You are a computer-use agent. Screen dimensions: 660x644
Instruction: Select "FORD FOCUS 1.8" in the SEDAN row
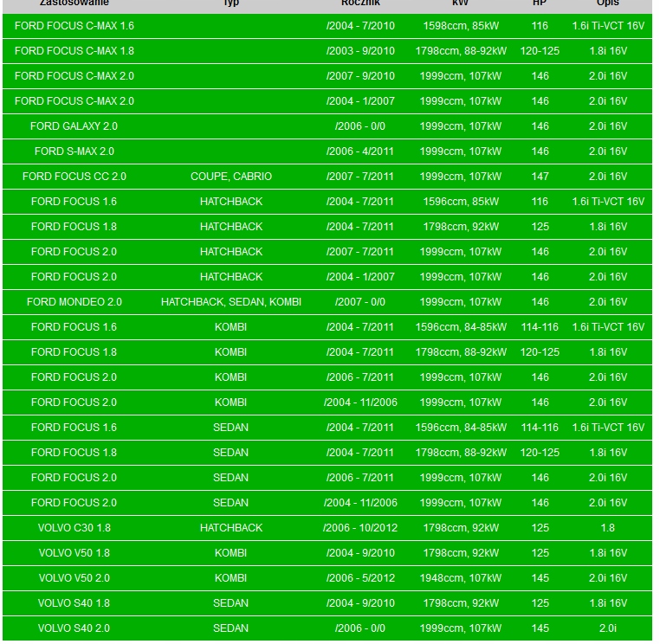click(x=74, y=453)
